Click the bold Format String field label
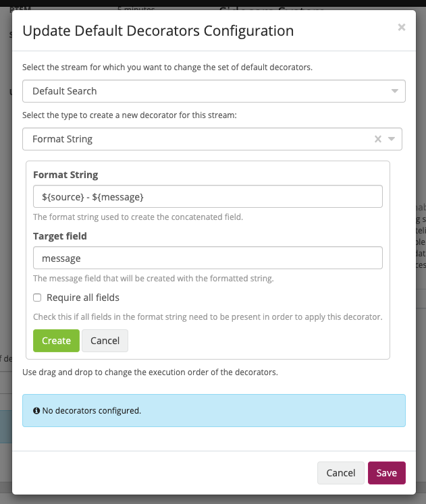 point(65,175)
